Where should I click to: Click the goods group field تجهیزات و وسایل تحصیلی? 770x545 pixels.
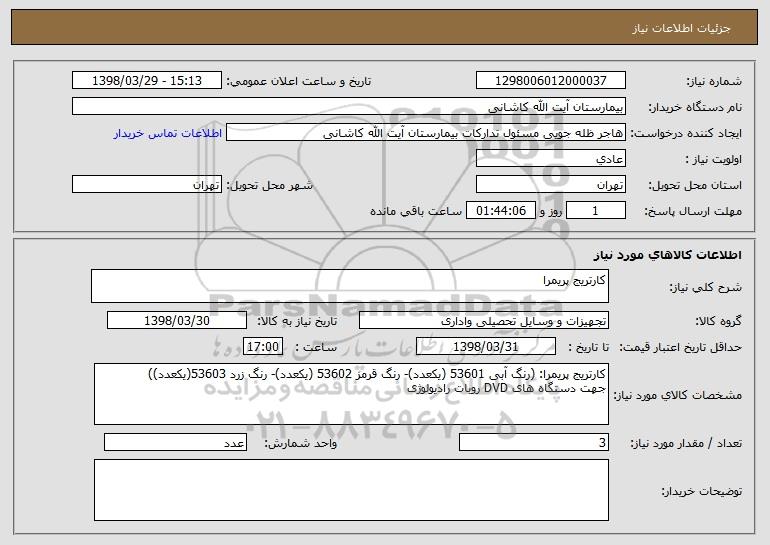pos(484,321)
